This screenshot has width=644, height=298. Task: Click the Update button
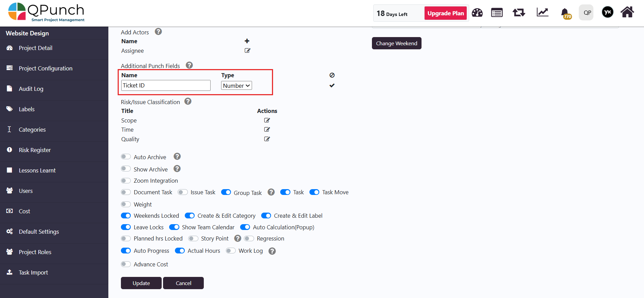[x=141, y=283]
